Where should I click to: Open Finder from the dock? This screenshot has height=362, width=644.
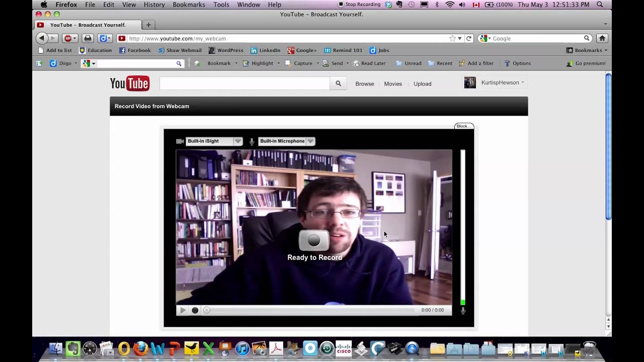tap(56, 348)
